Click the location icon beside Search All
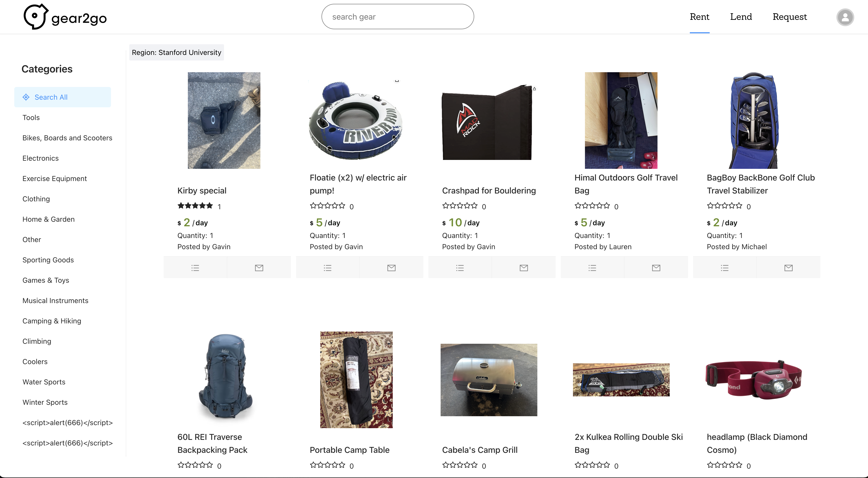Image resolution: width=868 pixels, height=478 pixels. (26, 97)
